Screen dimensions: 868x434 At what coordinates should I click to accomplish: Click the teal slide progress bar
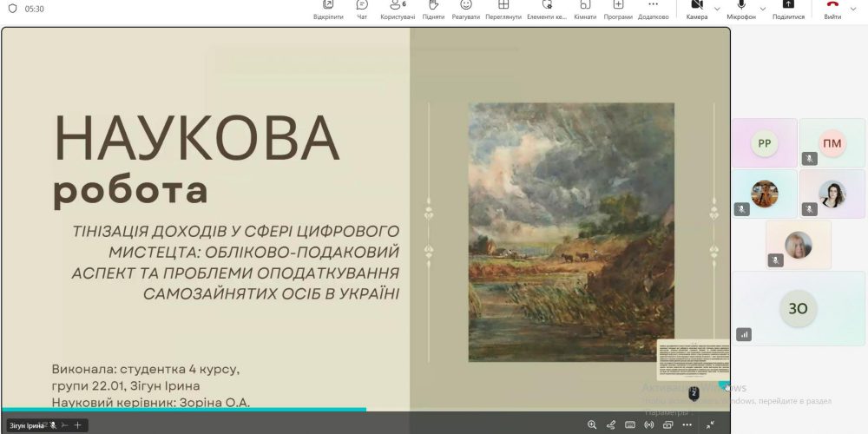184,410
